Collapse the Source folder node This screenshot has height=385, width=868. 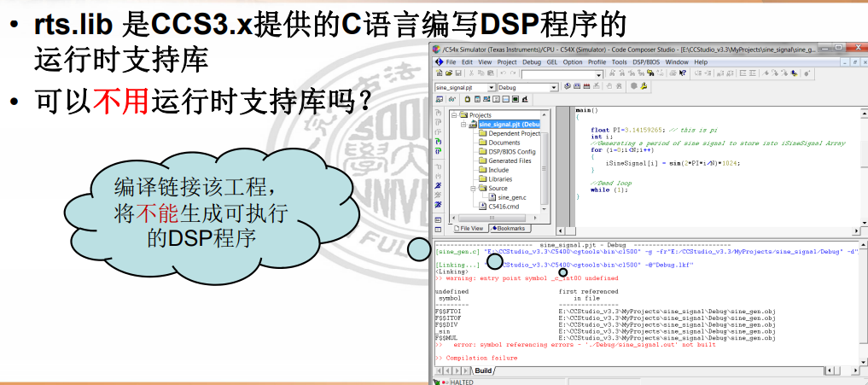[474, 189]
